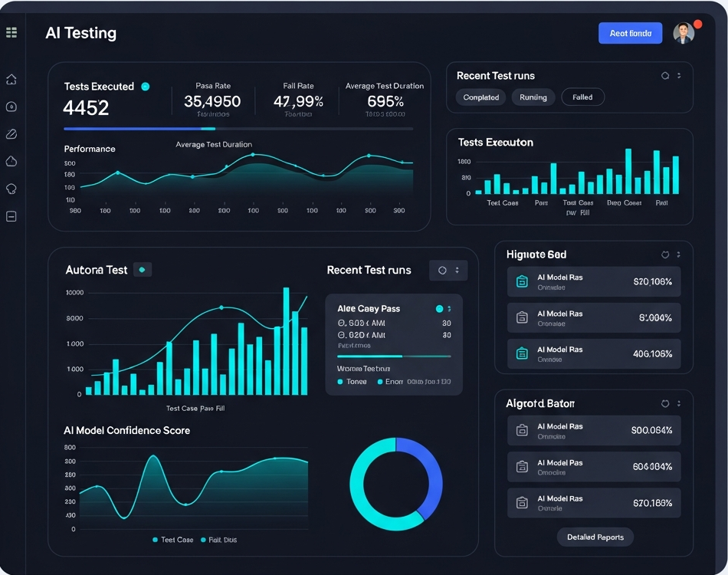Select the Completed filter tab

click(x=481, y=97)
